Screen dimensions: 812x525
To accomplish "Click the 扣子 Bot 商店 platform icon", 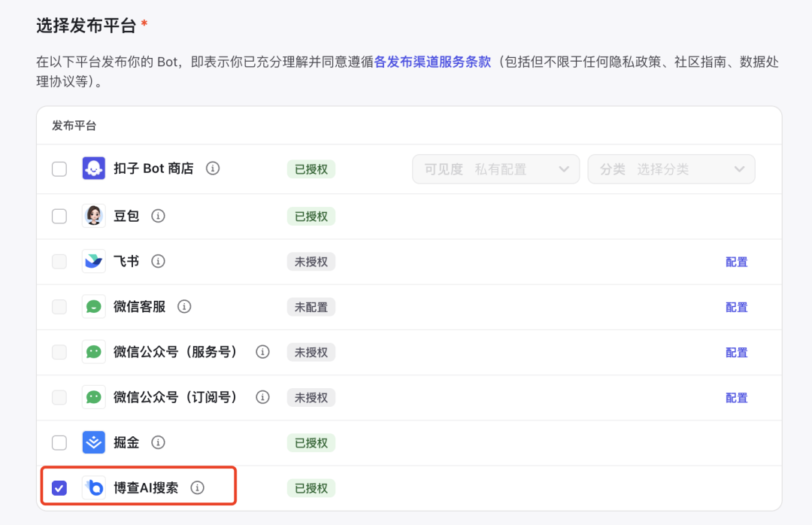I will point(94,168).
